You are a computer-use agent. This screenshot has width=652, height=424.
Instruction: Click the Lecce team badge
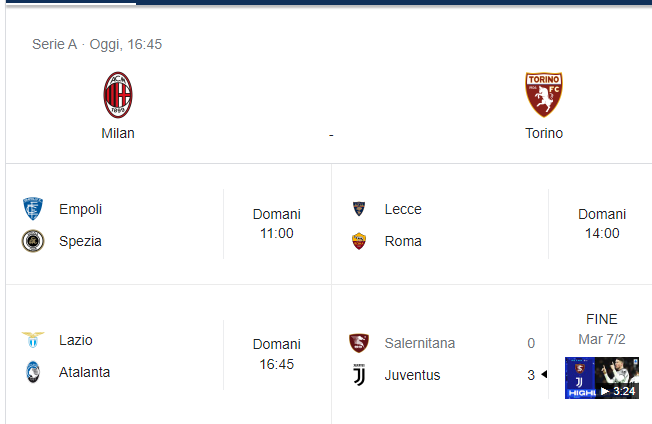(x=359, y=209)
